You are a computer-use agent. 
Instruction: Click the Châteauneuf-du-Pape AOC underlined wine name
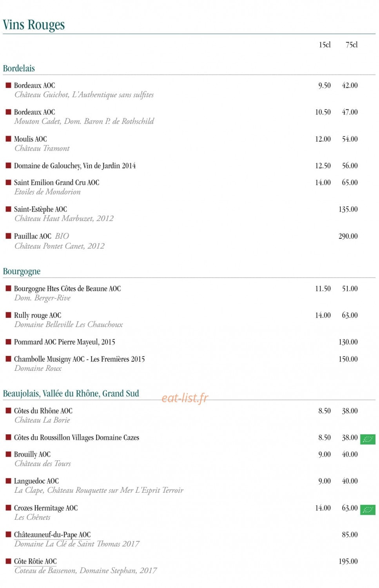[53, 535]
